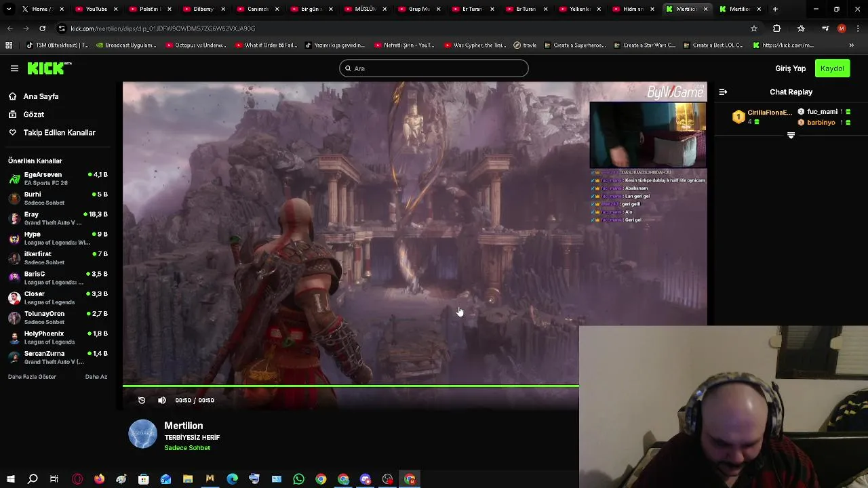Image resolution: width=868 pixels, height=488 pixels.
Task: Click the KICK logo
Action: pos(49,68)
